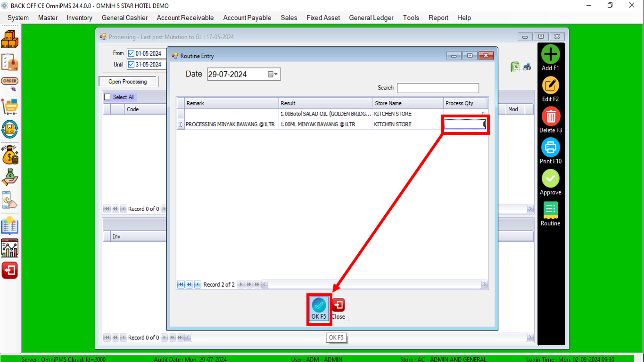This screenshot has height=362, width=644.
Task: Open the mobile payment tap icon
Action: pos(9,200)
